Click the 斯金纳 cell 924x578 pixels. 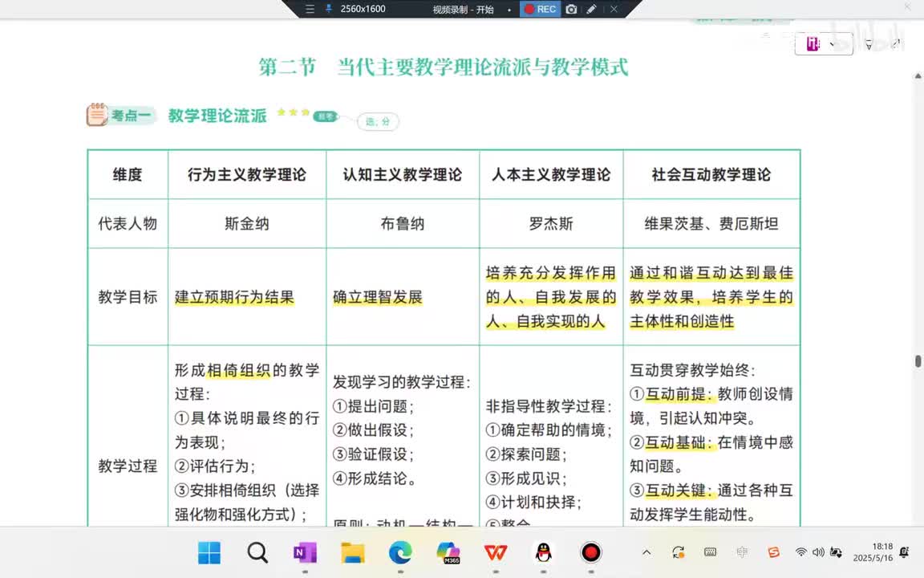point(247,223)
